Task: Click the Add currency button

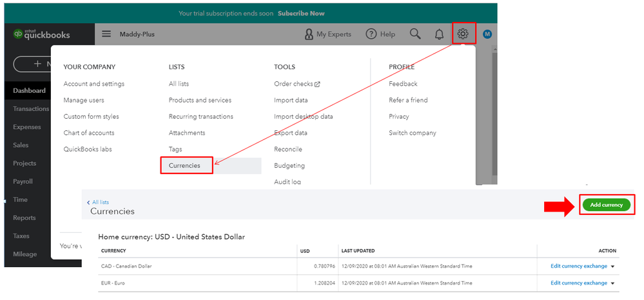Action: point(606,205)
